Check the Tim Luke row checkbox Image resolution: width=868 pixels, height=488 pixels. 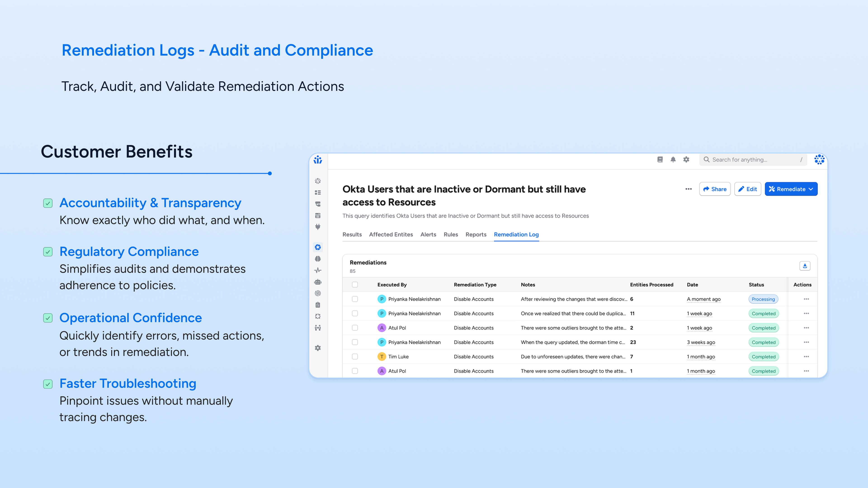pyautogui.click(x=355, y=357)
